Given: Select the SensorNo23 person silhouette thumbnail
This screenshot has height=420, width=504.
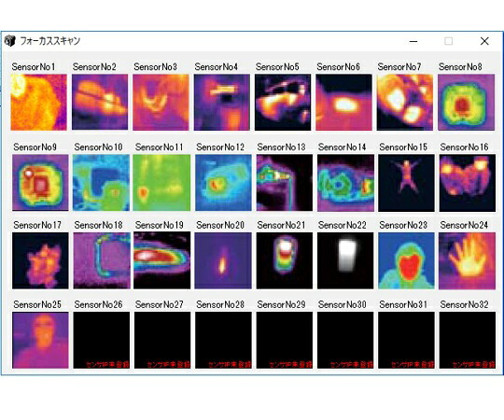Looking at the screenshot, I should (x=406, y=260).
